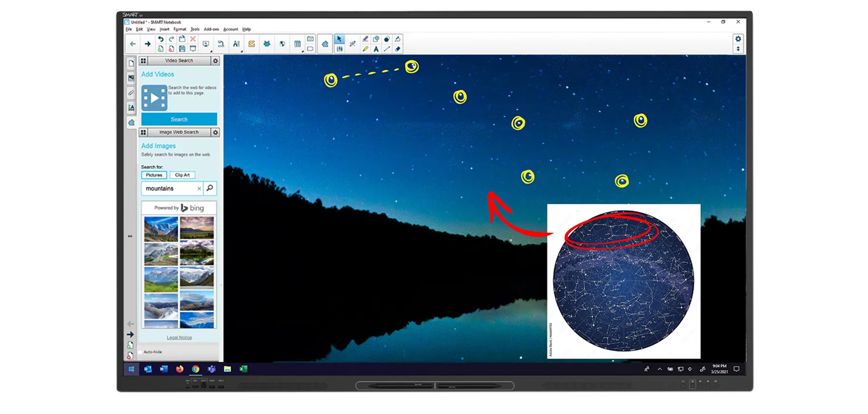The image size is (868, 414).
Task: Select the Pictures search filter
Action: coord(154,174)
